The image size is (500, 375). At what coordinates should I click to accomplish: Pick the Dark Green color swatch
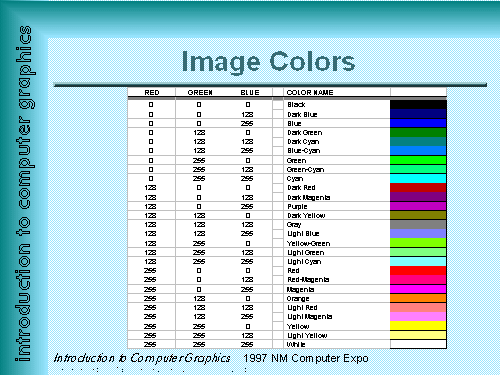coord(418,132)
